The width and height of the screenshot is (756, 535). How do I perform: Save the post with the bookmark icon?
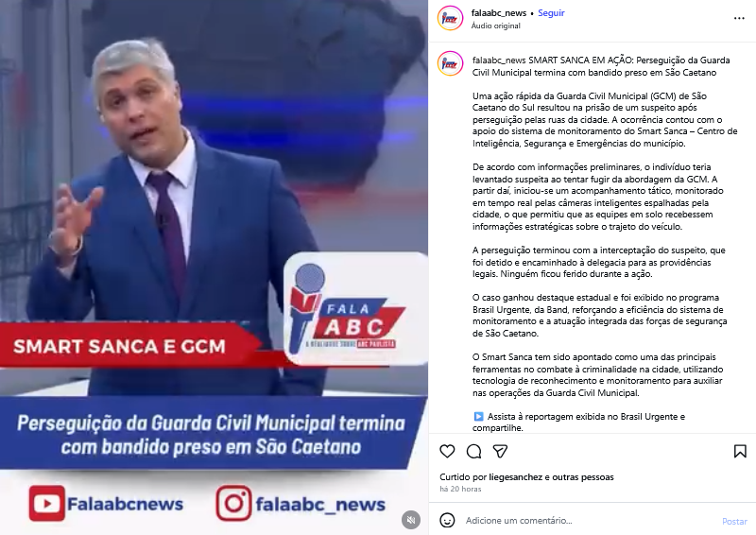740,451
